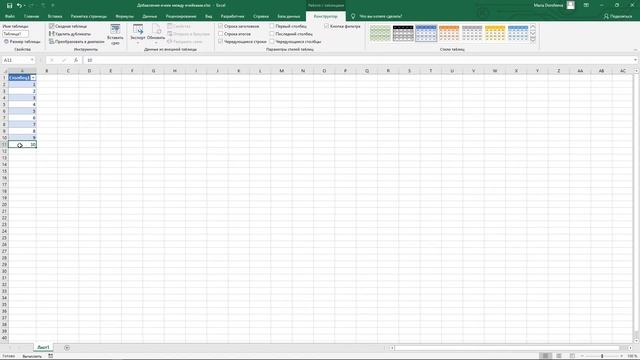The image size is (640, 360).
Task: Expand the formula bar arrow
Action: (x=636, y=60)
